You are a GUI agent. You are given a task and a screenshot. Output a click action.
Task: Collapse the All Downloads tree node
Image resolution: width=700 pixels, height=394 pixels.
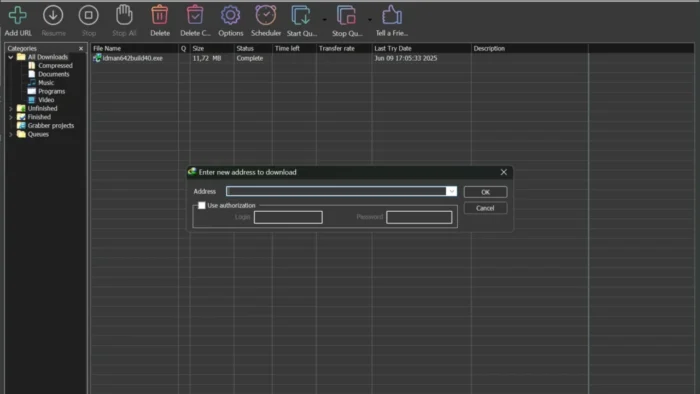point(11,57)
